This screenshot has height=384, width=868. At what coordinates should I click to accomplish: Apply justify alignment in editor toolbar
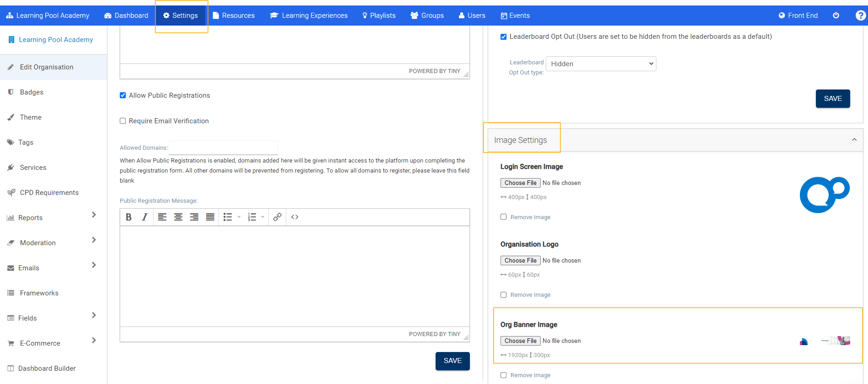tap(210, 217)
